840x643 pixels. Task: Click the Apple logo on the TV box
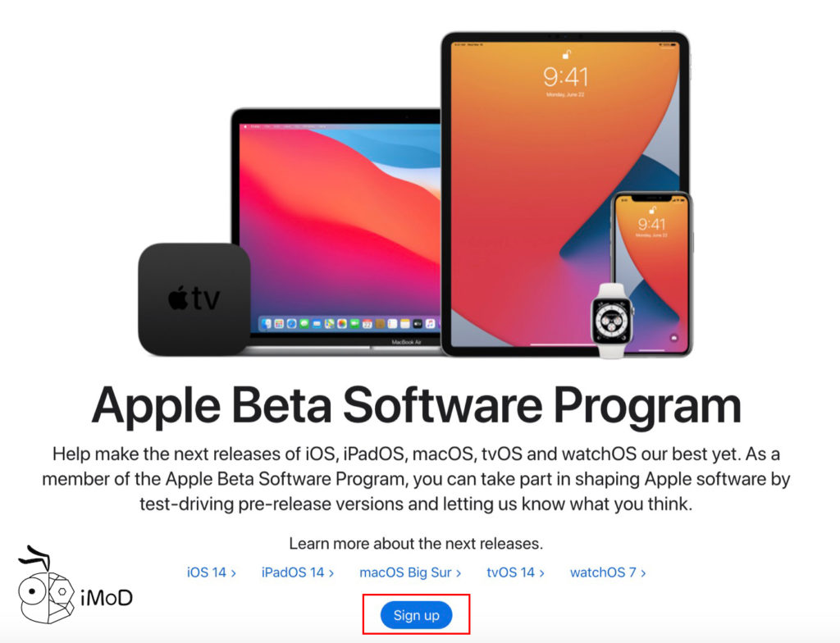[177, 298]
